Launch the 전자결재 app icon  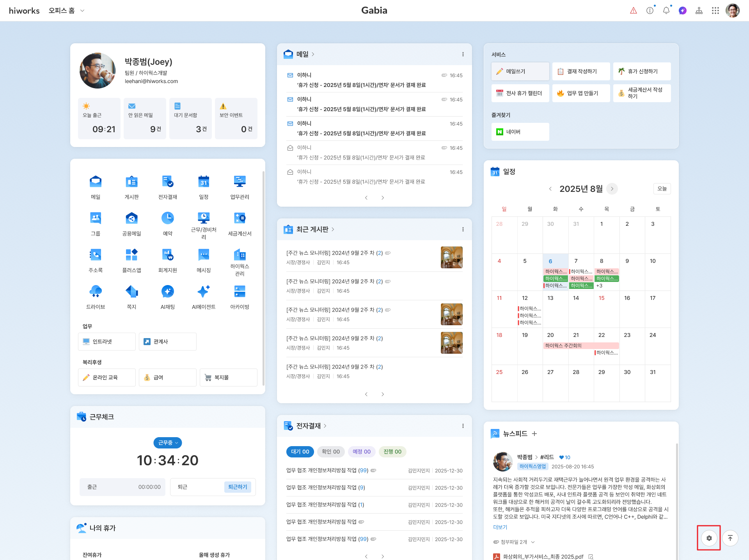click(167, 182)
